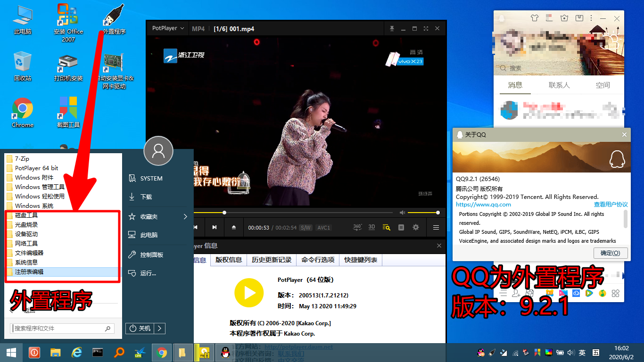Switch to the 历史更新记录 tab
The image size is (644, 362).
coord(272,260)
